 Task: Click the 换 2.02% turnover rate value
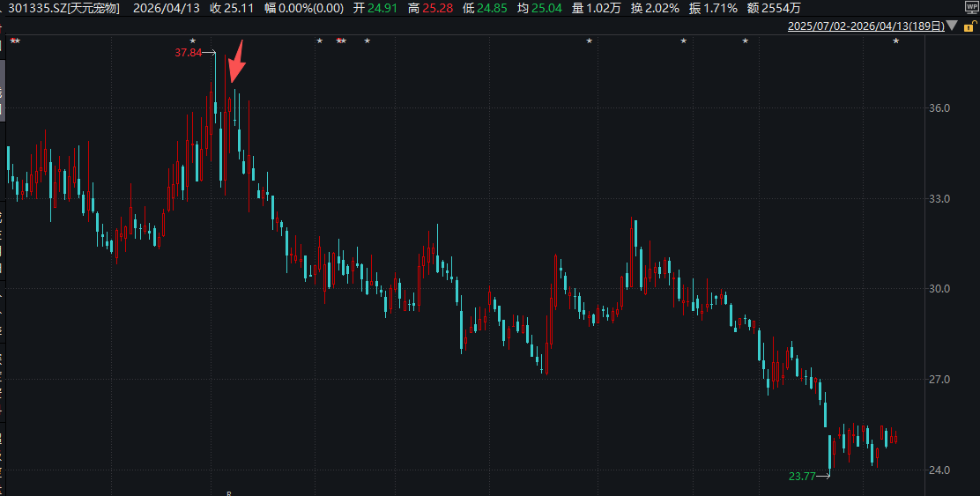[654, 8]
